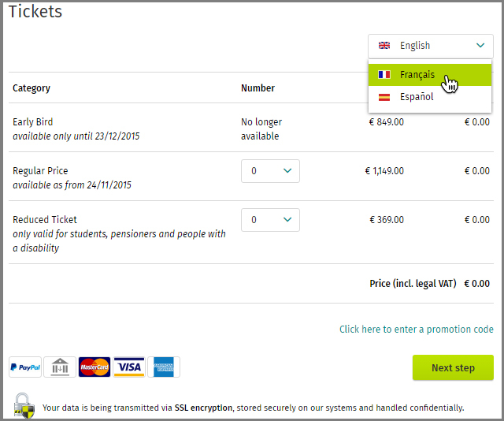Click the SSL padlock shield icon
Image resolution: width=504 pixels, height=421 pixels.
coord(24,405)
